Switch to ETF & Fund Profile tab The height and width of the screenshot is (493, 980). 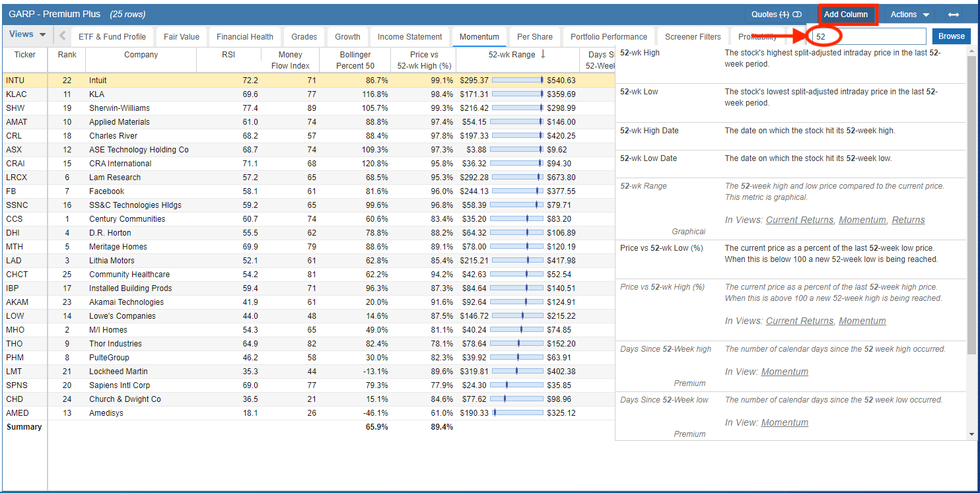pyautogui.click(x=112, y=37)
